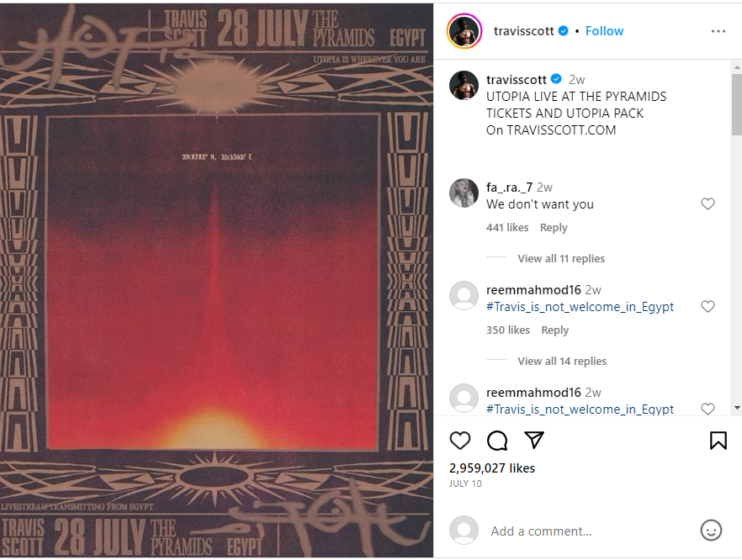View the 2,959,027 likes list

pyautogui.click(x=491, y=468)
